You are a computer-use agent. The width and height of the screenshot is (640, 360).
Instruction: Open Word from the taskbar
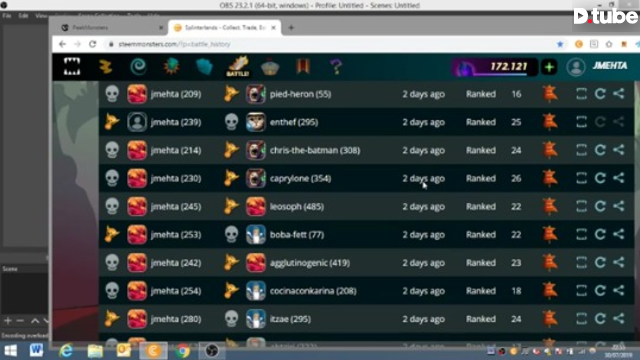pos(36,350)
